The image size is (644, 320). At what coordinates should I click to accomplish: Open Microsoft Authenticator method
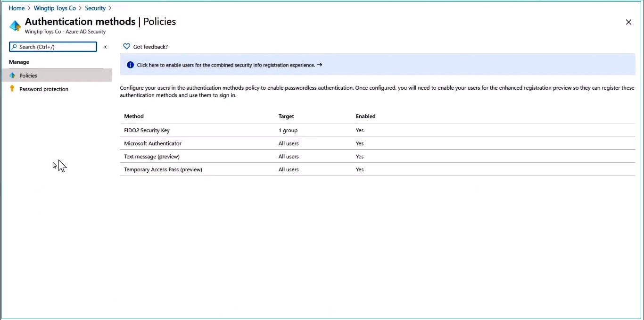(153, 143)
